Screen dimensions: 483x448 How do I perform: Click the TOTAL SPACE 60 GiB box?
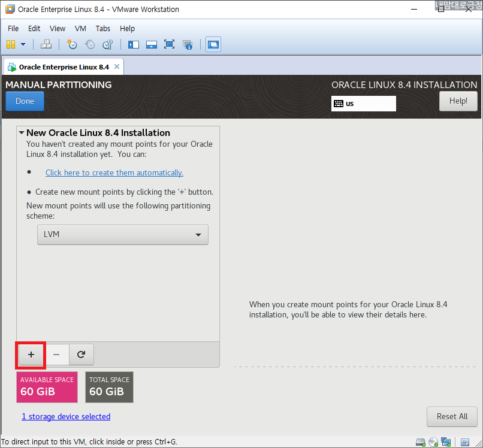109,387
